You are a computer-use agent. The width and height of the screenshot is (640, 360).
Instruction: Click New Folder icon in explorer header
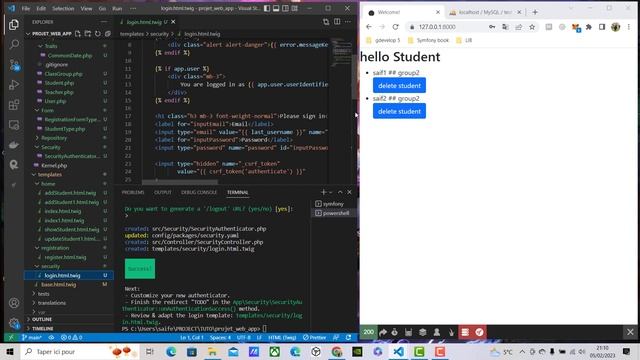point(88,33)
